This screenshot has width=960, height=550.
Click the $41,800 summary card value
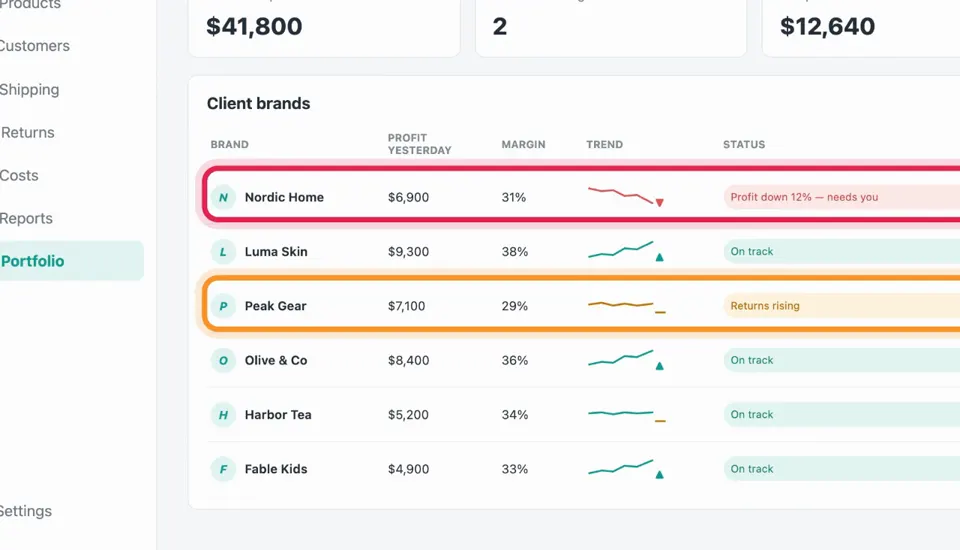coord(254,26)
